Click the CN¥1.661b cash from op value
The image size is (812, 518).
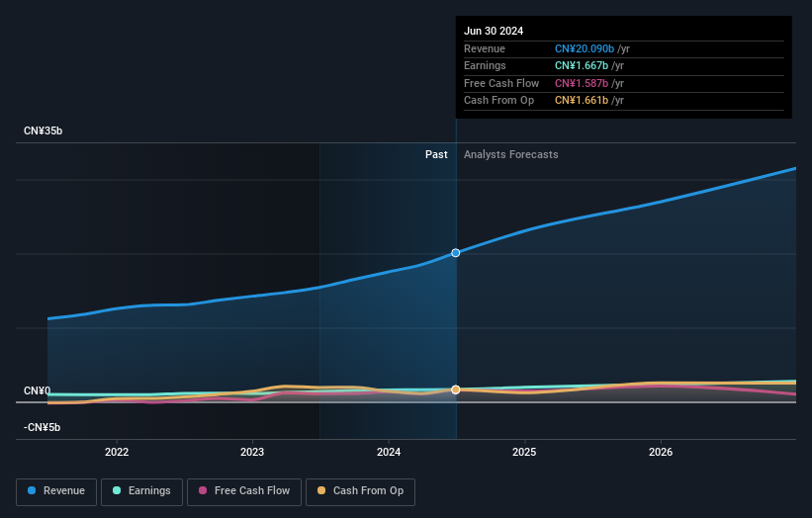coord(582,101)
